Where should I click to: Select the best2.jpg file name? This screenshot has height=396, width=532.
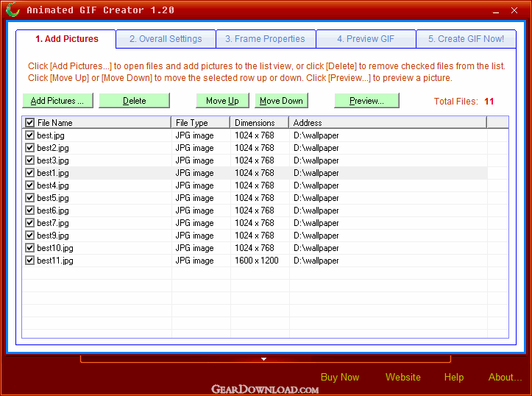pos(53,148)
